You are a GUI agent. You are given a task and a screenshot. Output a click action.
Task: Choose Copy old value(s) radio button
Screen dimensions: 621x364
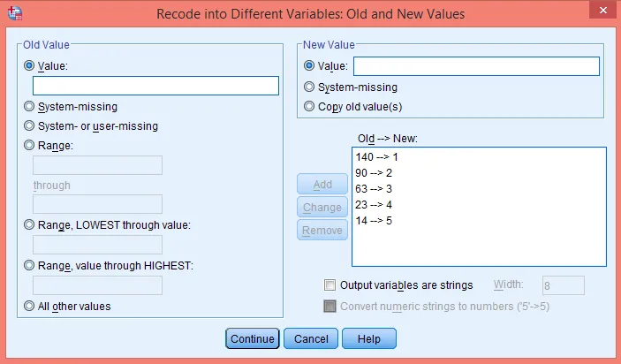[309, 107]
